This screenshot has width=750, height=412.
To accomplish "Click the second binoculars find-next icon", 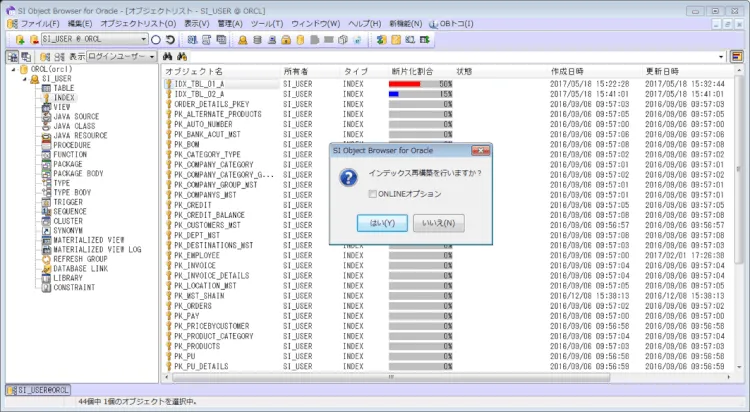I will point(182,56).
